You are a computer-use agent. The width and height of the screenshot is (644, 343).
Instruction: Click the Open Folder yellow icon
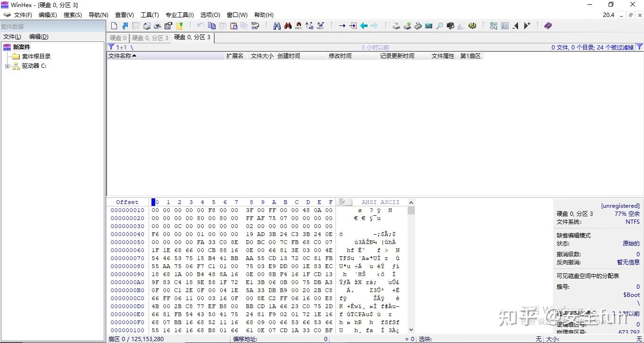pyautogui.click(x=180, y=26)
